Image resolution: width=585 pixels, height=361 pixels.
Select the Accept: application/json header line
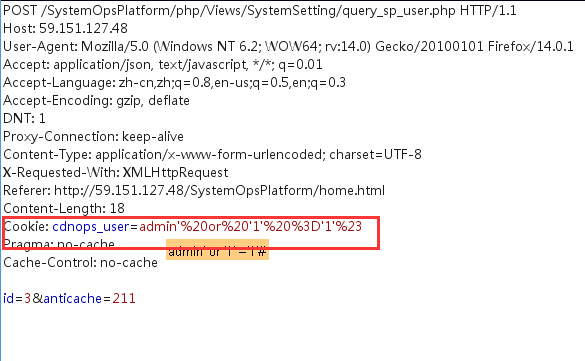pos(163,65)
